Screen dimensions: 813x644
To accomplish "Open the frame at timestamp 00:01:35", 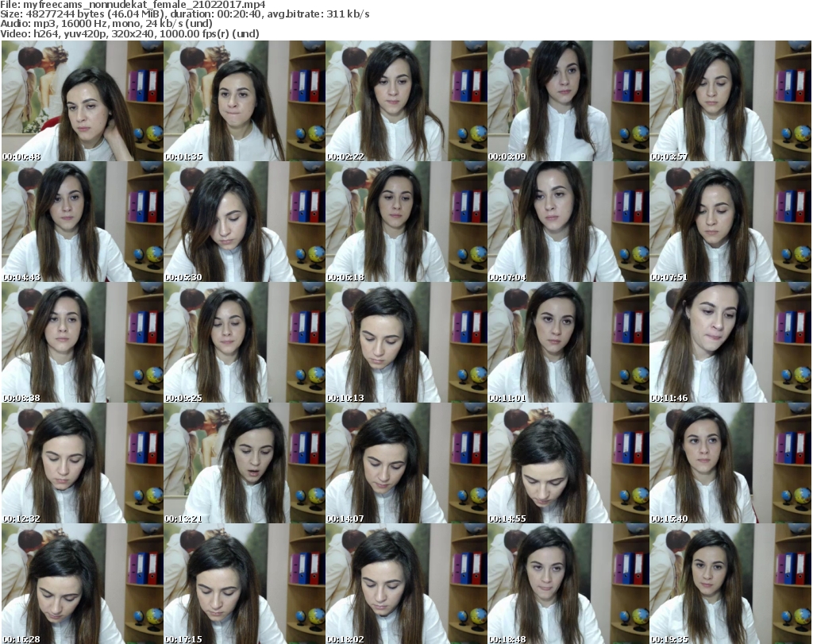I will 245,101.
